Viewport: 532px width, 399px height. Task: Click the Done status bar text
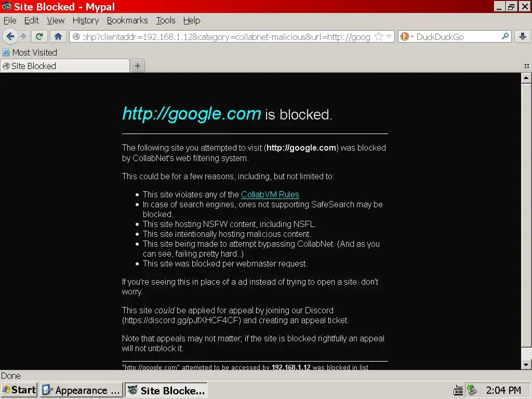(x=11, y=376)
